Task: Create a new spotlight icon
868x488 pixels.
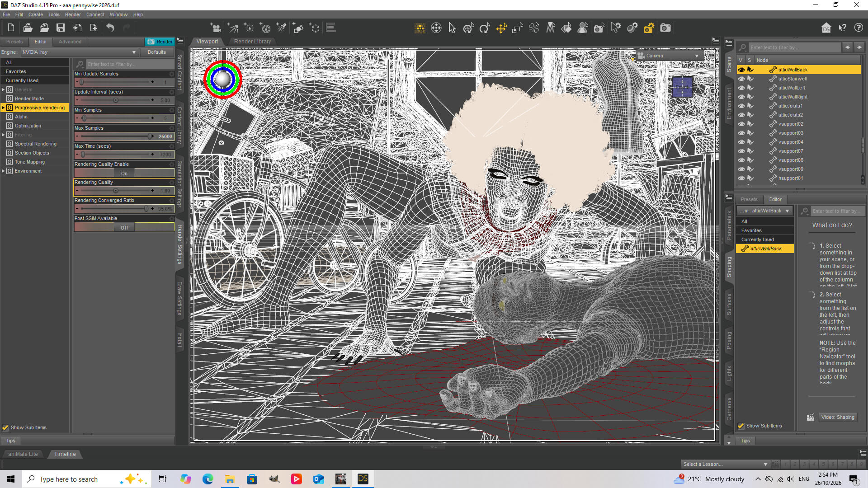Action: point(282,28)
